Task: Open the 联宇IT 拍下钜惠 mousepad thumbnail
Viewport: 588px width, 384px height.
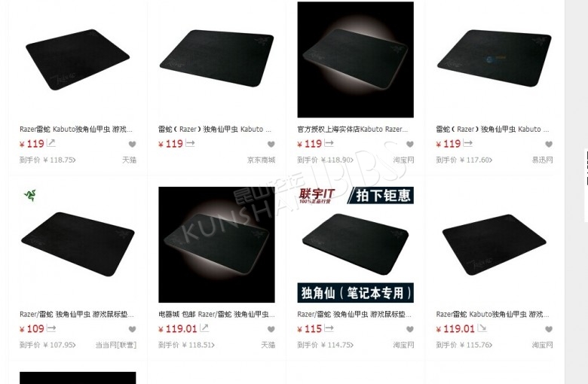Action: [356, 245]
